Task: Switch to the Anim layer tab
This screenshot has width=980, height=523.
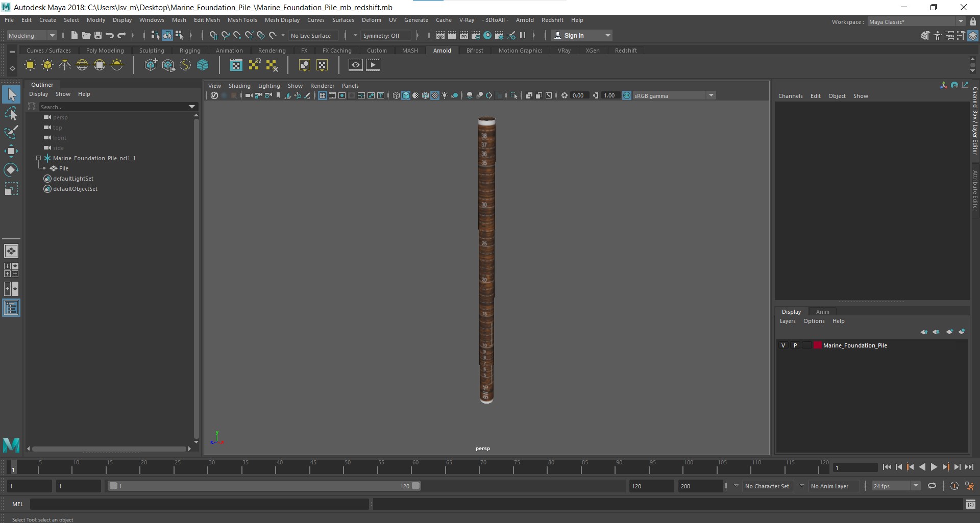Action: [822, 312]
